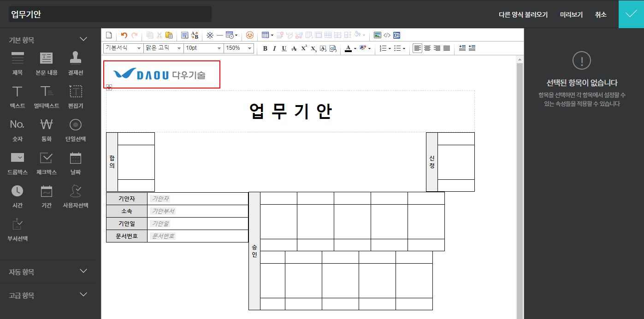Open the font color picker arrow
Viewport: 644px width, 319px height.
[355, 48]
